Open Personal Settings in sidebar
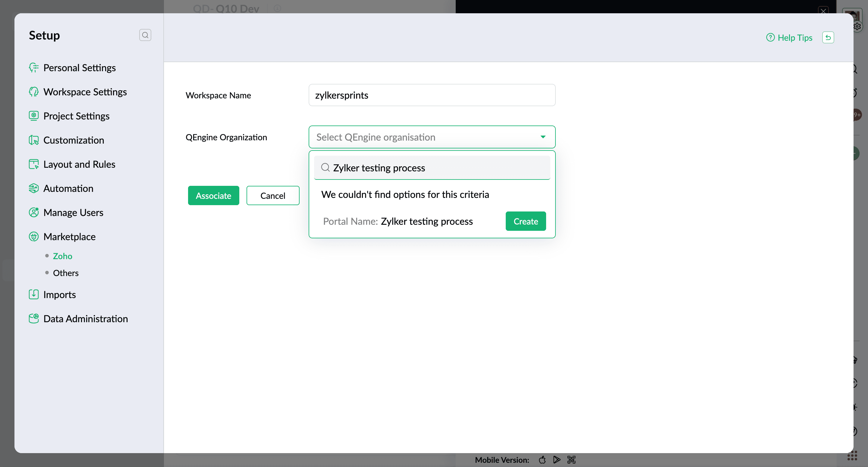 (79, 68)
